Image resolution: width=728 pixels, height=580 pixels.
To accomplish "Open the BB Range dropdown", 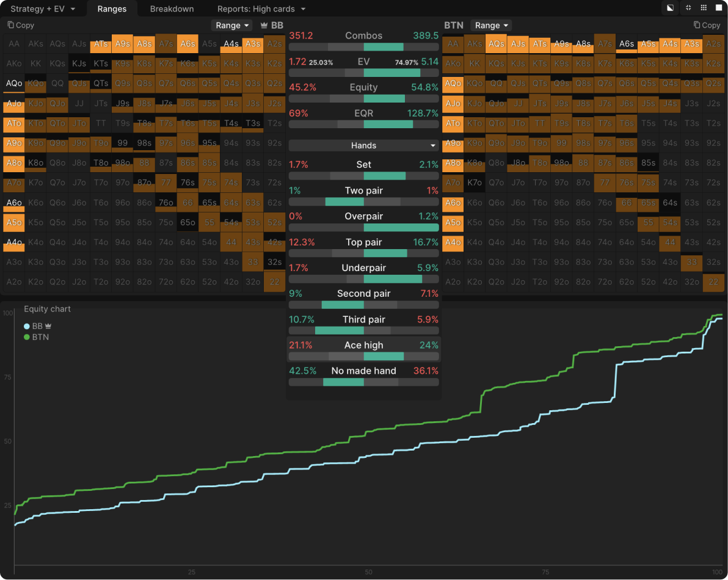I will 231,26.
